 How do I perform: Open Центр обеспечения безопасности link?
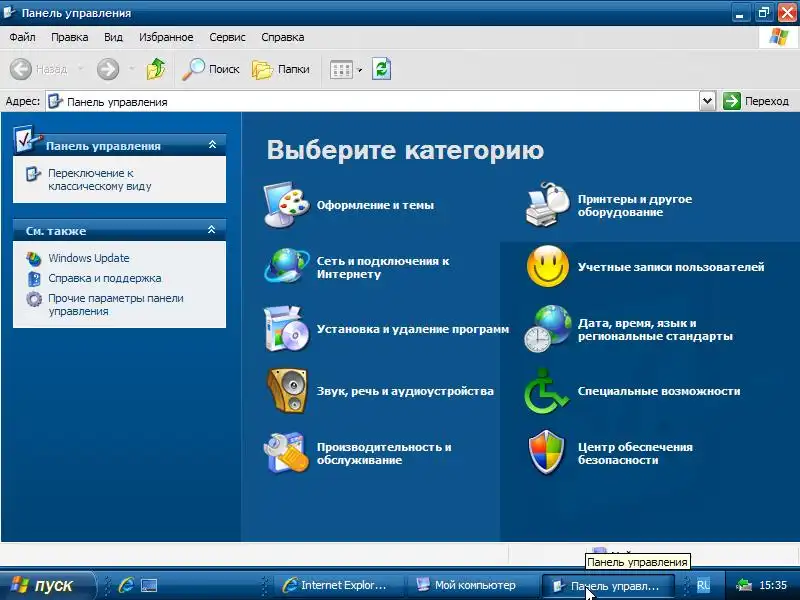(x=635, y=454)
